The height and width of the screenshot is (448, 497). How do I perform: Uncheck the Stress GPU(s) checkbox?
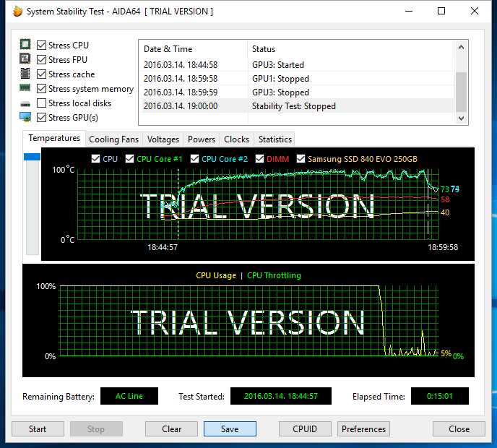41,118
